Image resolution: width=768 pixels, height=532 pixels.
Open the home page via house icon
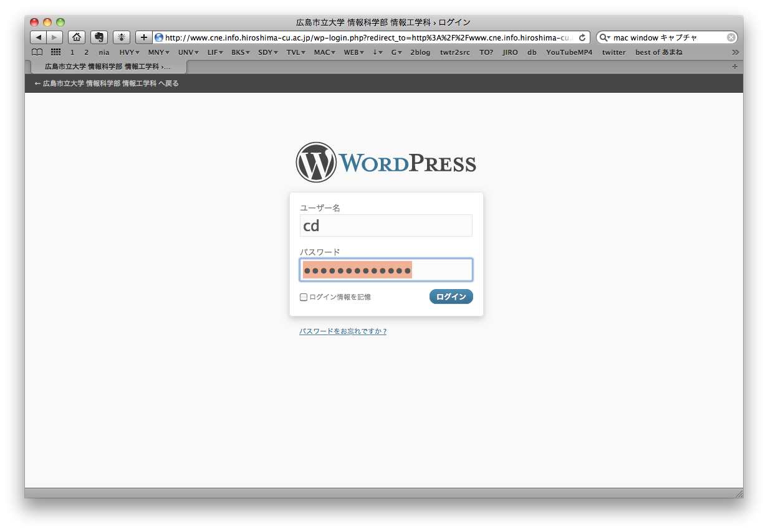pyautogui.click(x=76, y=37)
